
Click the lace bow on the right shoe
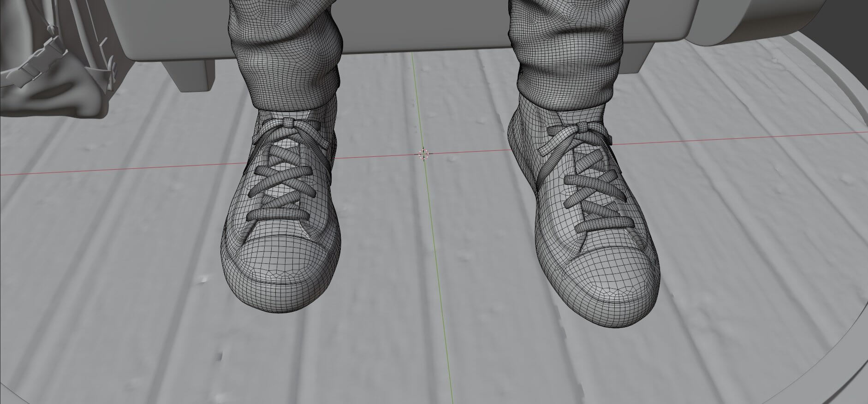point(583,128)
